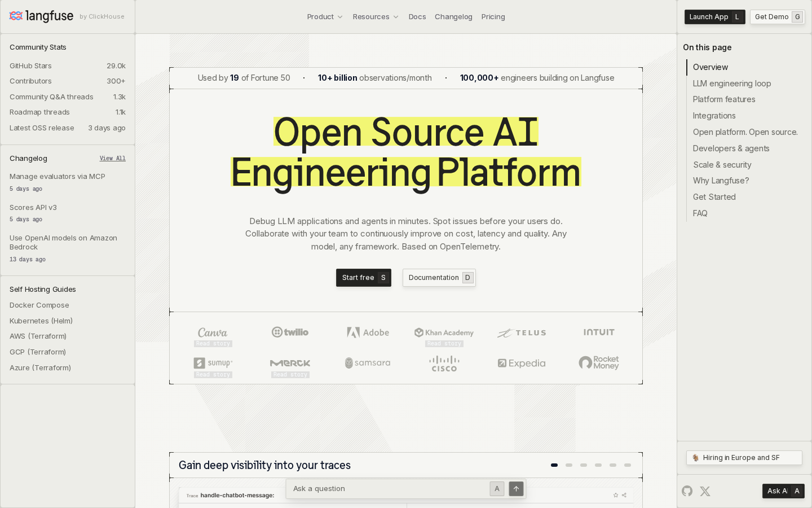Open the GitHub icon link
The height and width of the screenshot is (508, 812).
[687, 491]
